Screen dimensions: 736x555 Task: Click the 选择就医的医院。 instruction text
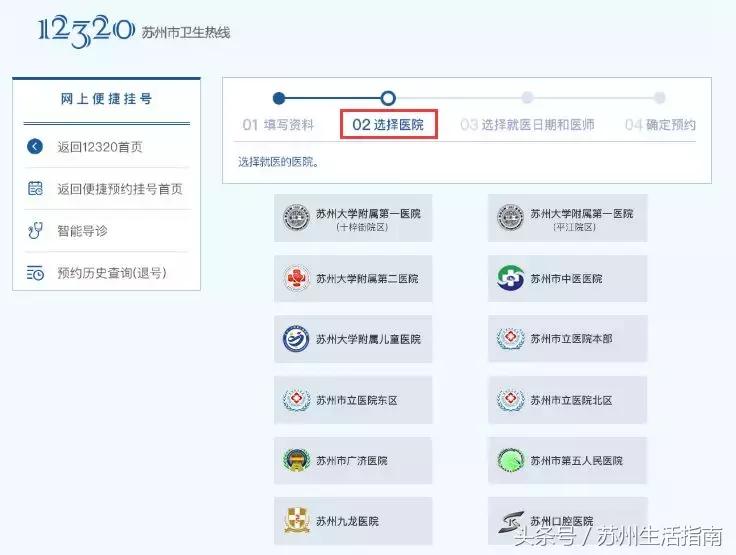[x=278, y=162]
